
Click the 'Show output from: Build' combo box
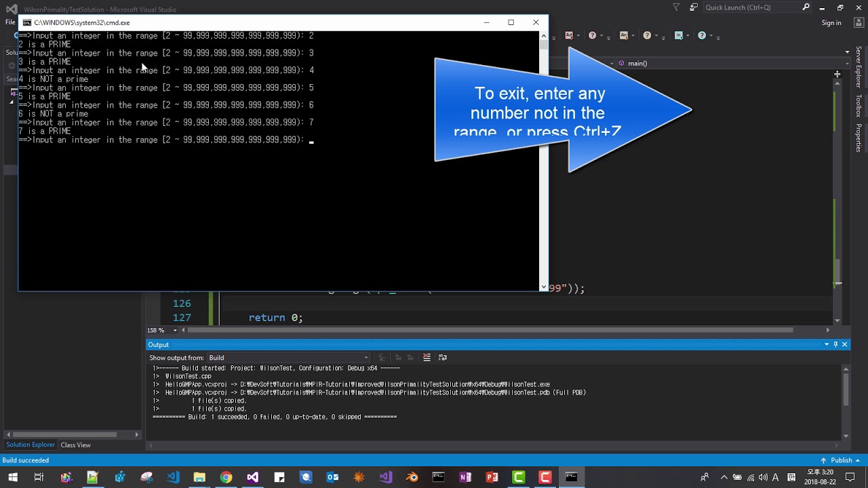coord(290,358)
